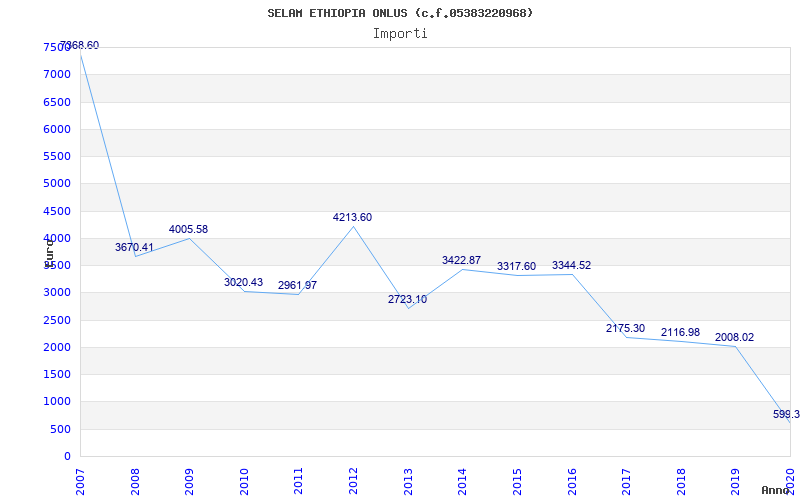800x500 pixels.
Task: Click the y-axis value 5500
Action: point(57,156)
